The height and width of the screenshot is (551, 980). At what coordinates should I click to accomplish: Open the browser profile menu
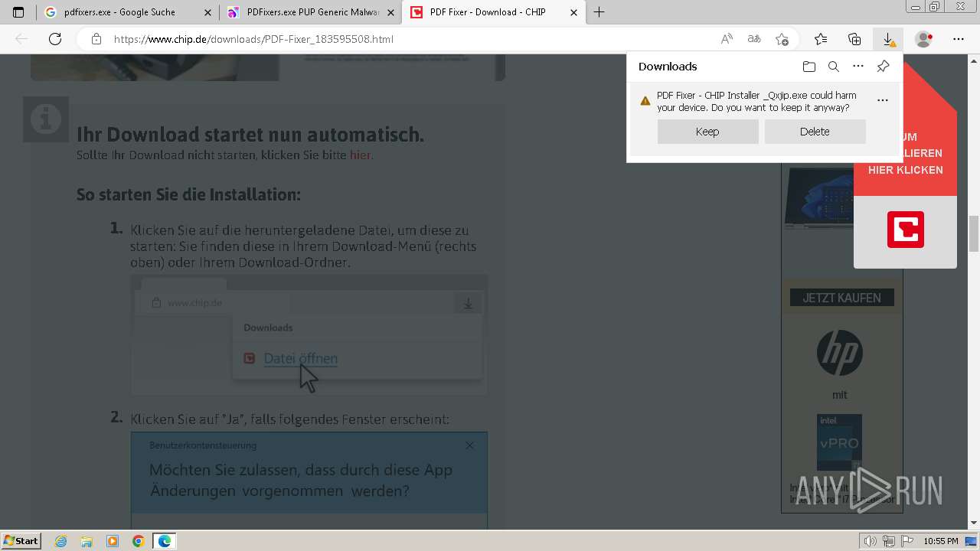pos(924,39)
